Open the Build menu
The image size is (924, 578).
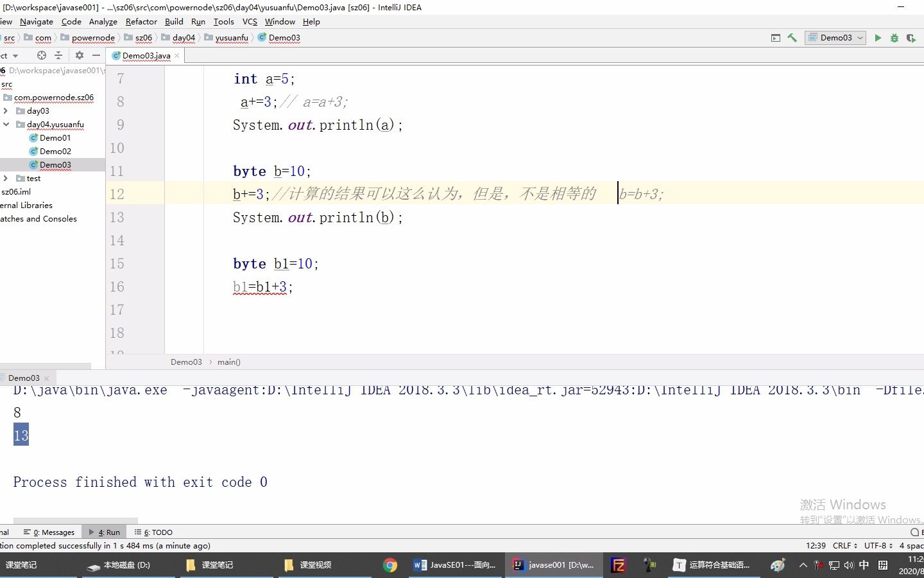tap(174, 21)
